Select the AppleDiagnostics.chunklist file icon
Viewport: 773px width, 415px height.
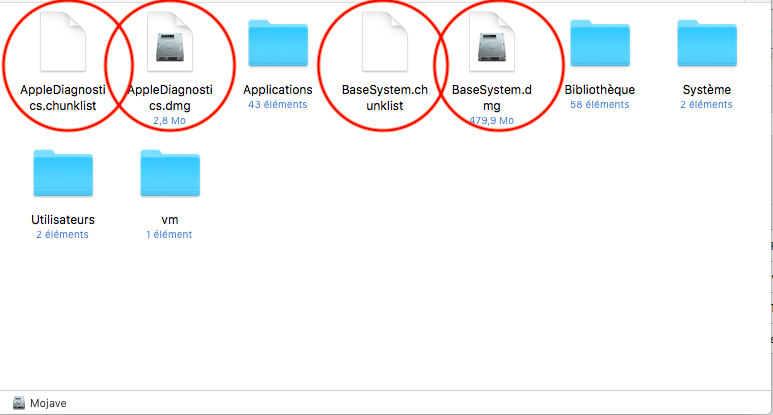coord(63,42)
